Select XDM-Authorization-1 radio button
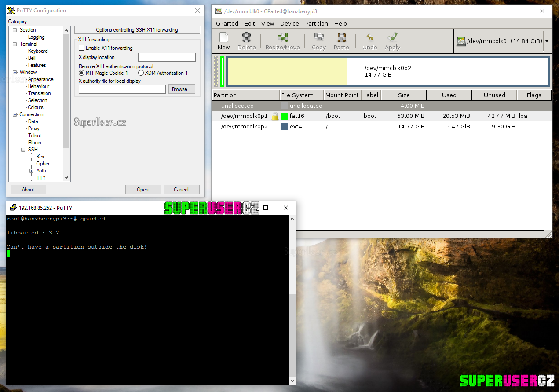This screenshot has height=392, width=559. [x=141, y=73]
